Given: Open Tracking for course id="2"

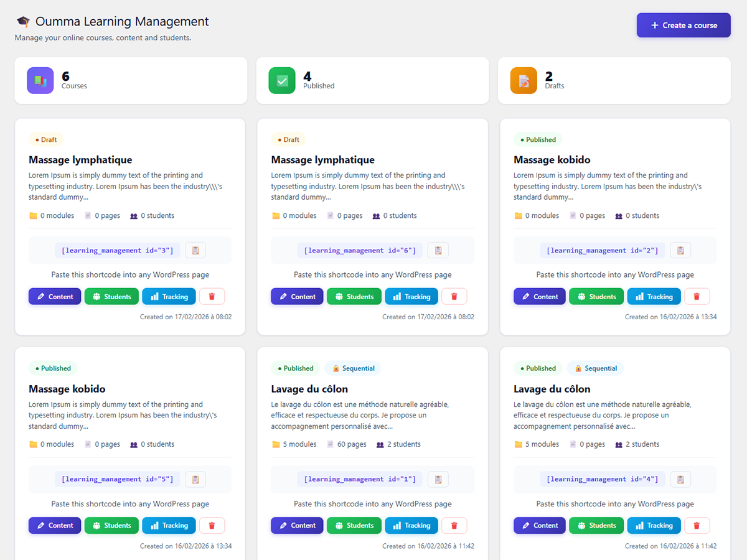Looking at the screenshot, I should (x=654, y=297).
